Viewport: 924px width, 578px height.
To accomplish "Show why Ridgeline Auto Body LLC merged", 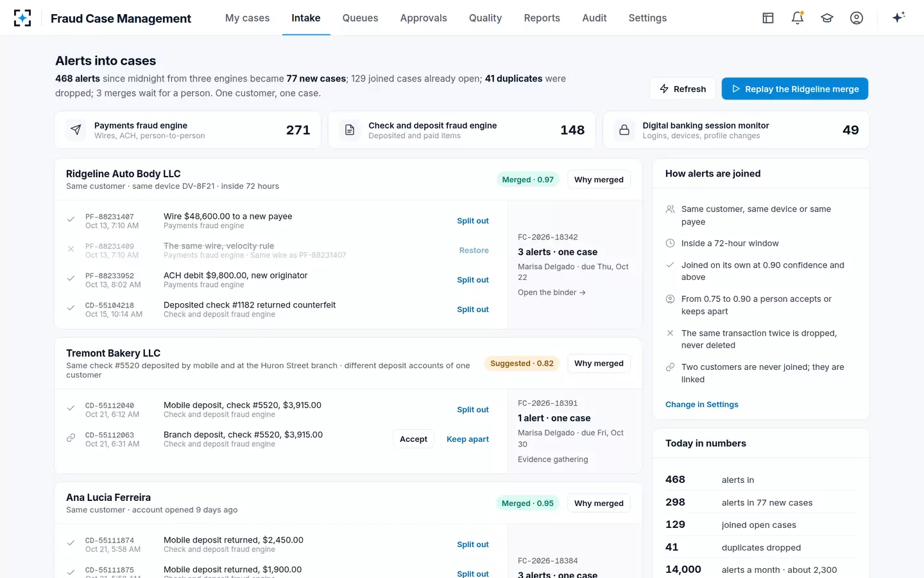I will coord(599,180).
